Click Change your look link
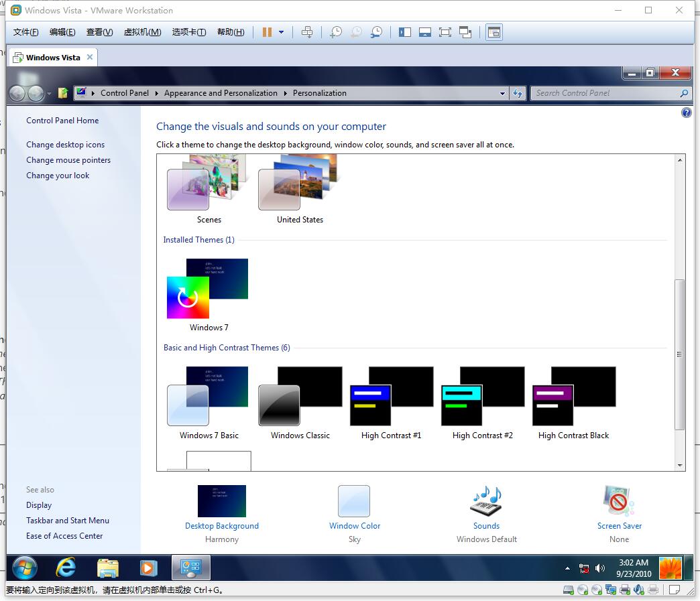700x601 pixels. [58, 176]
